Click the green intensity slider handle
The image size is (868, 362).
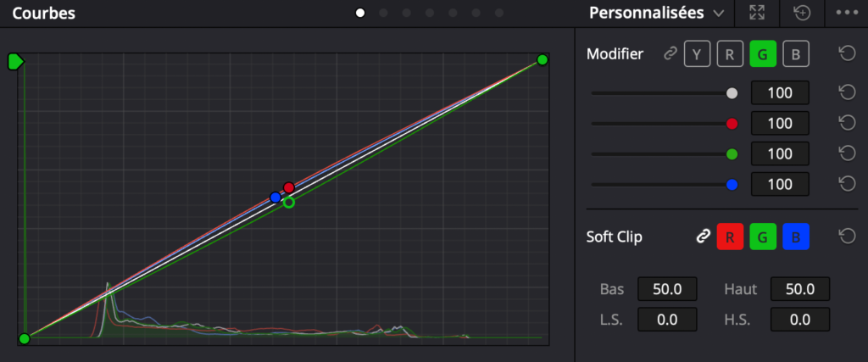pyautogui.click(x=732, y=153)
